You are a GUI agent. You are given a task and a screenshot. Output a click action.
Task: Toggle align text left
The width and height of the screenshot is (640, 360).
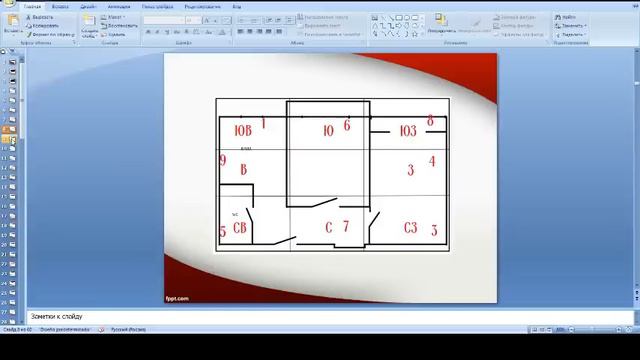coord(240,31)
